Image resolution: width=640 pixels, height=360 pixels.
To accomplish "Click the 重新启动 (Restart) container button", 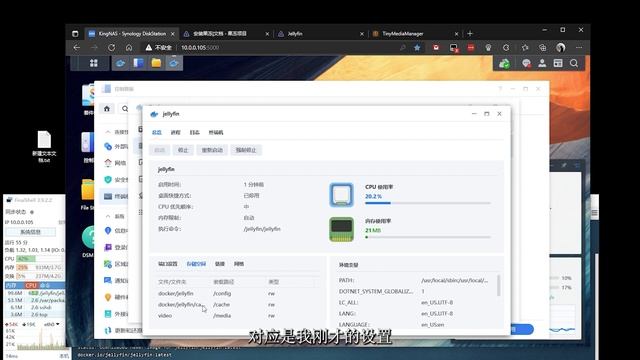I will (x=212, y=150).
